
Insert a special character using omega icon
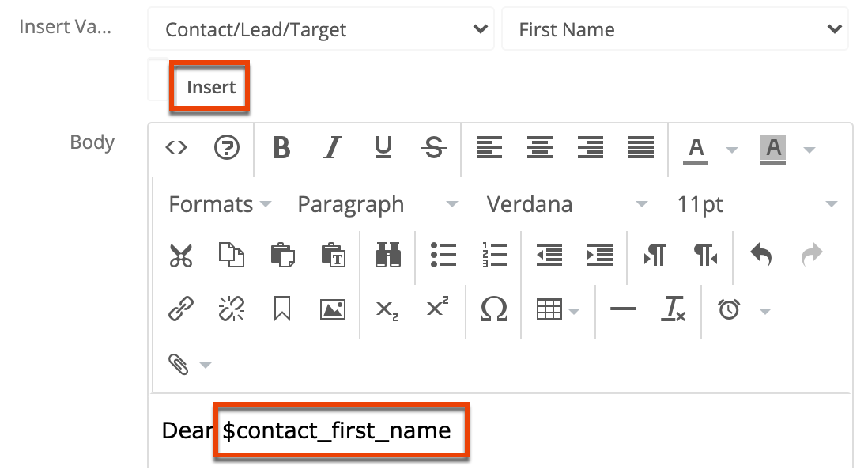tap(492, 310)
